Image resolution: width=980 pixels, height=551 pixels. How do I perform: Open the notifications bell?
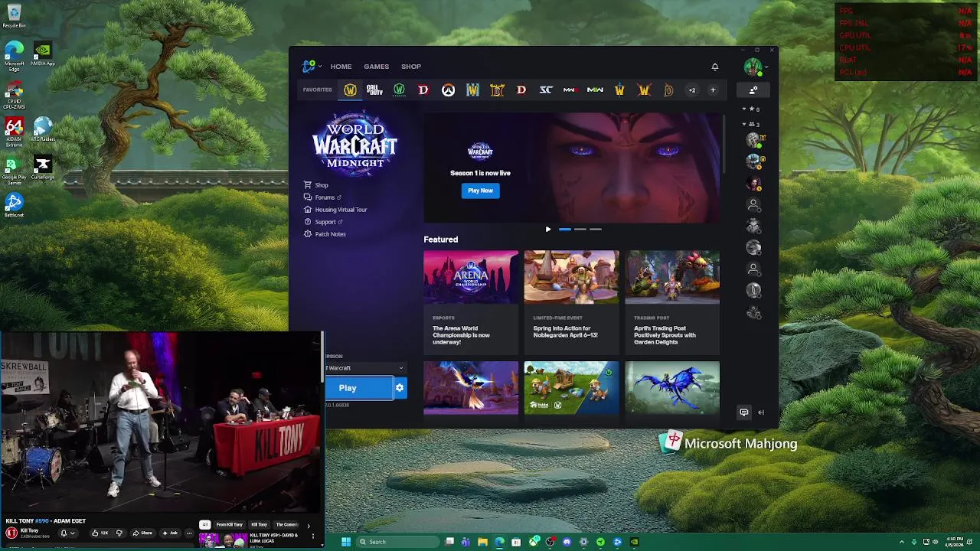[715, 67]
